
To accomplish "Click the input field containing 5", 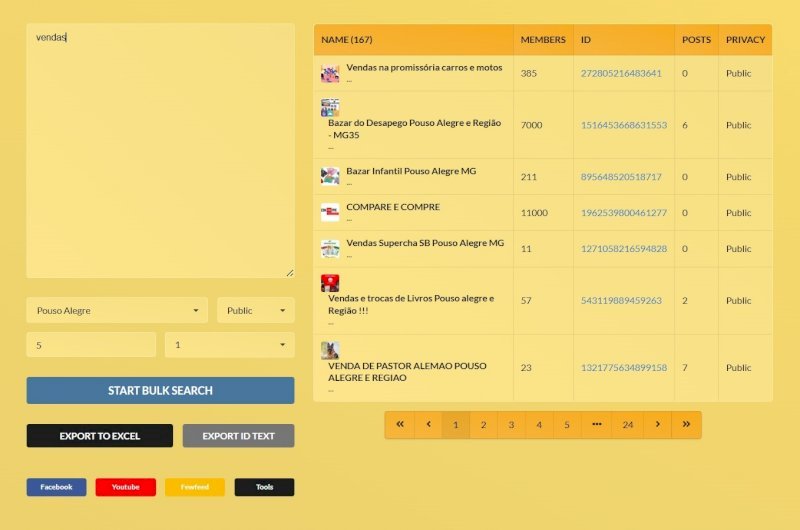I will [91, 345].
